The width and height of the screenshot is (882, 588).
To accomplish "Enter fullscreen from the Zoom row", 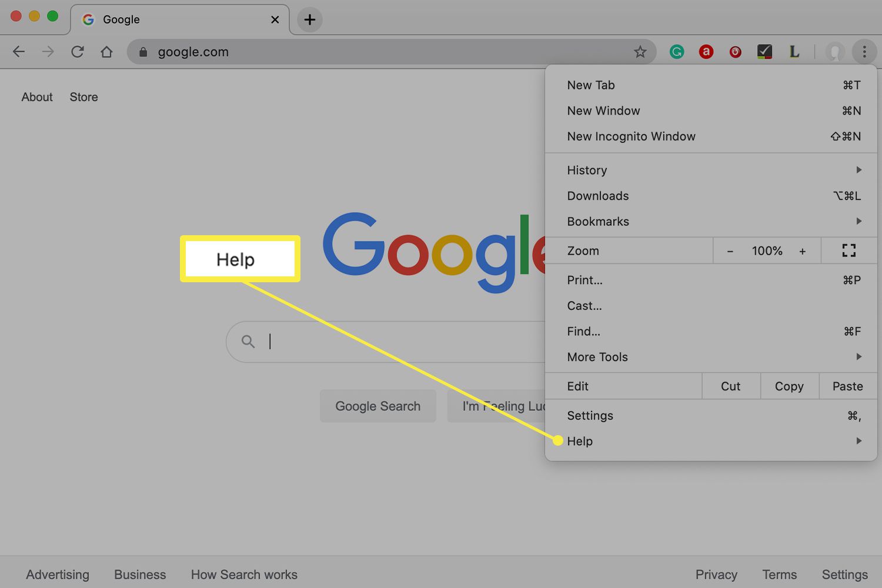I will point(848,250).
